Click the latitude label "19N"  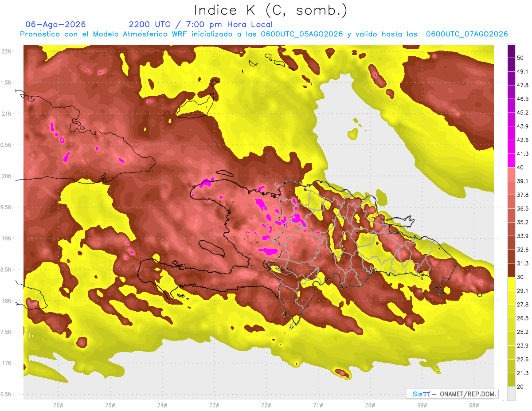click(x=7, y=239)
